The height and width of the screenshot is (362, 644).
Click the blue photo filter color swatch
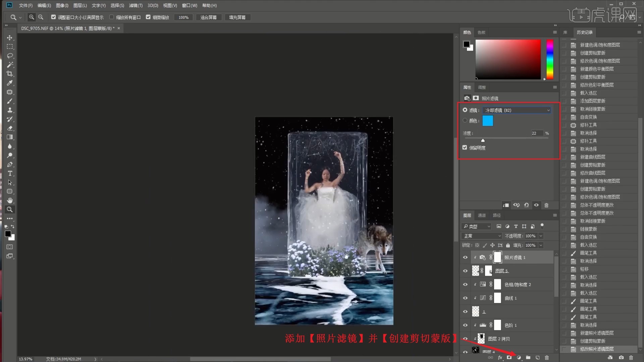click(488, 121)
